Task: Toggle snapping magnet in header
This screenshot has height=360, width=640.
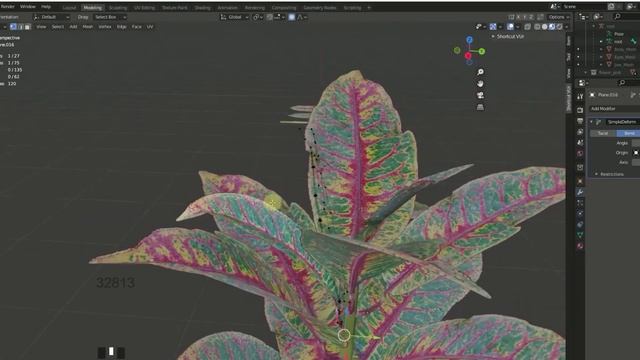Action: coord(270,17)
